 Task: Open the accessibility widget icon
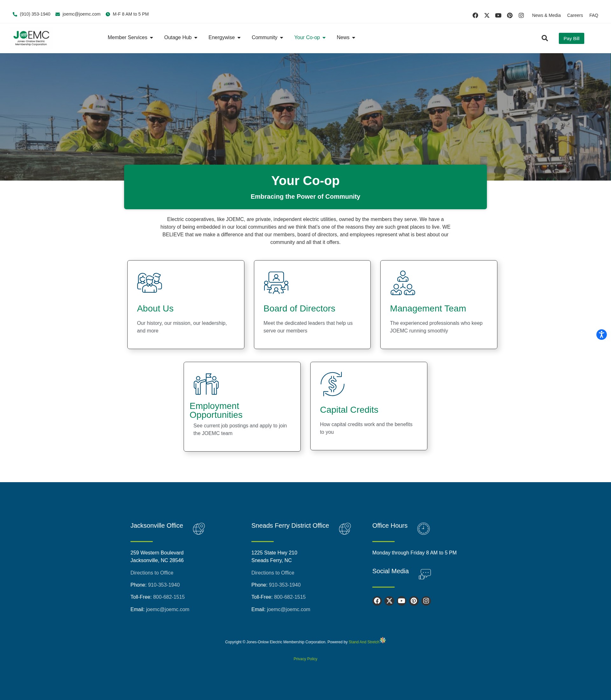601,334
